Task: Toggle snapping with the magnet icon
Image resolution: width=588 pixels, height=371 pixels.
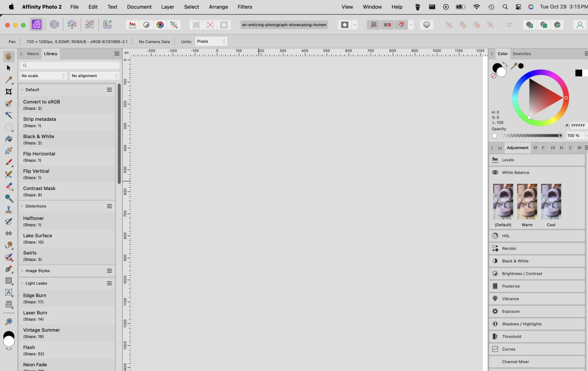Action: click(401, 25)
